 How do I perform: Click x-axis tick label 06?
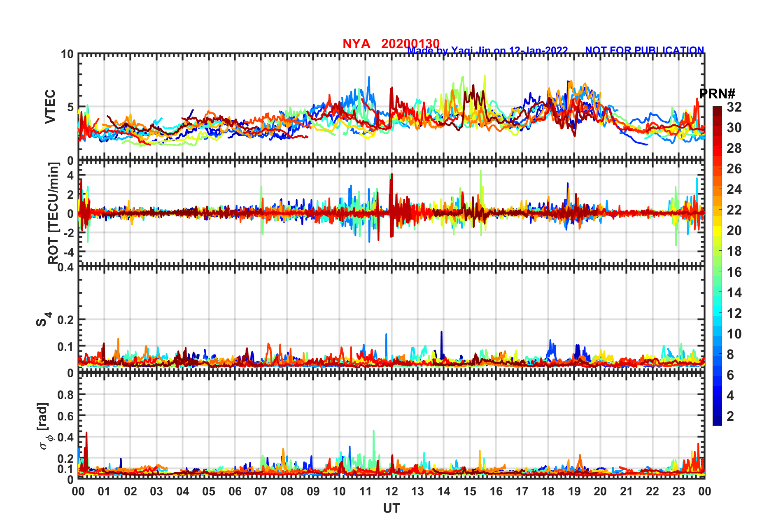[235, 491]
